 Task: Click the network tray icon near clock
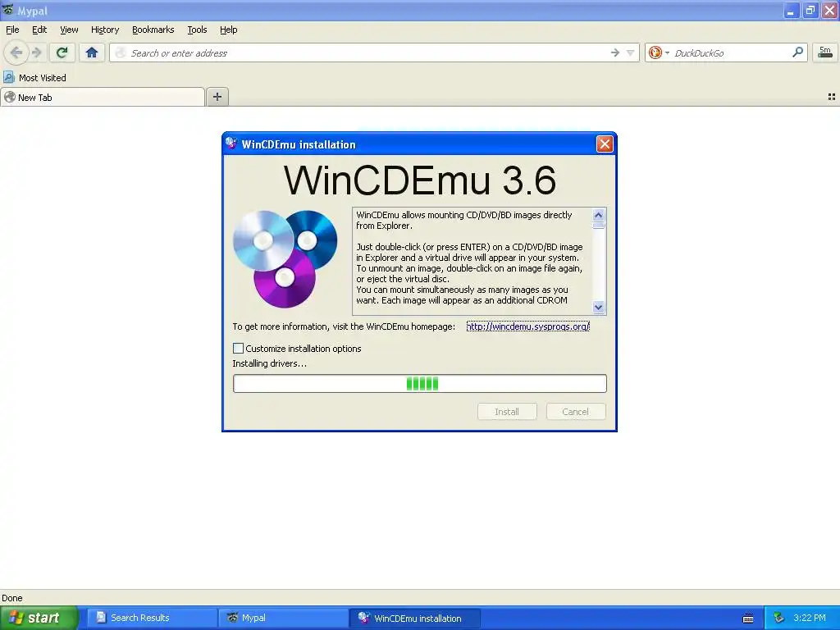tap(779, 618)
